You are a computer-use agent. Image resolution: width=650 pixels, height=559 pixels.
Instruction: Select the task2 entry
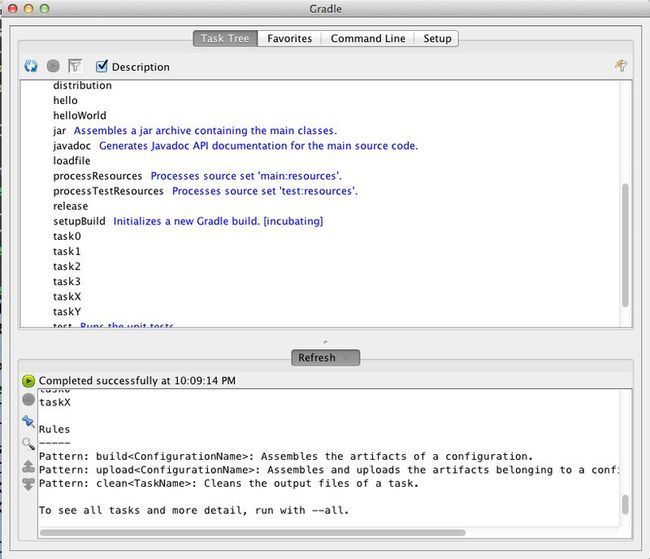pos(67,266)
